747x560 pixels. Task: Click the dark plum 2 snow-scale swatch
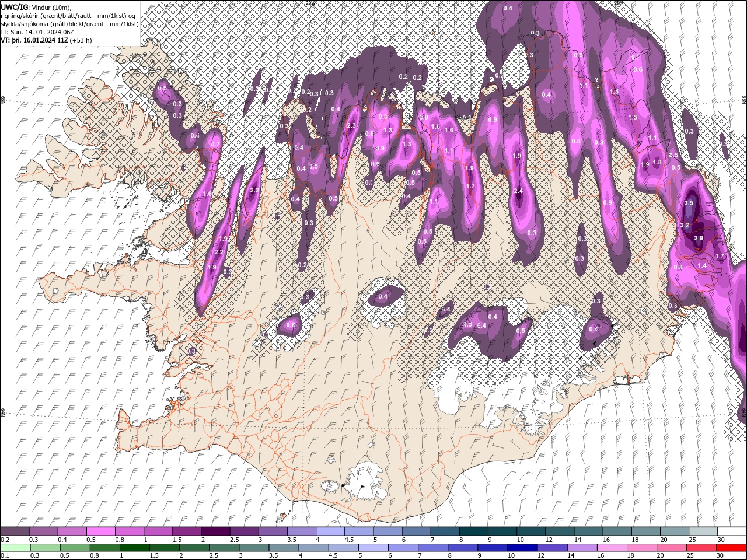click(215, 531)
